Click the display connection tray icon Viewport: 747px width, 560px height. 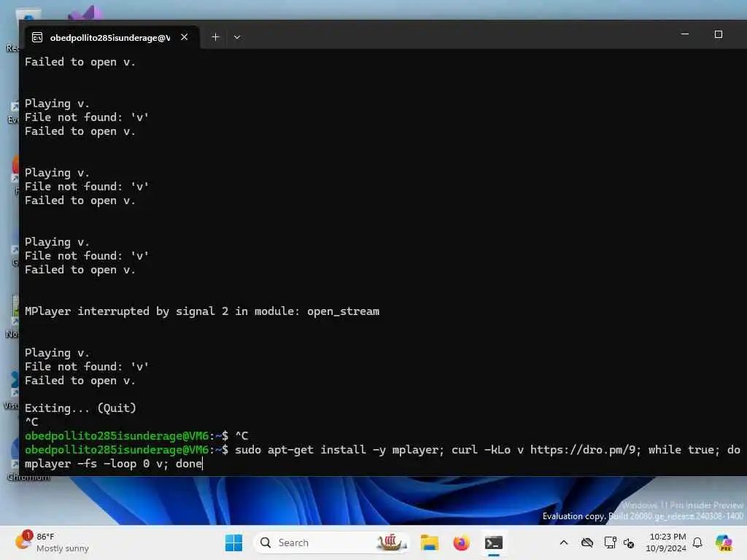tap(610, 542)
